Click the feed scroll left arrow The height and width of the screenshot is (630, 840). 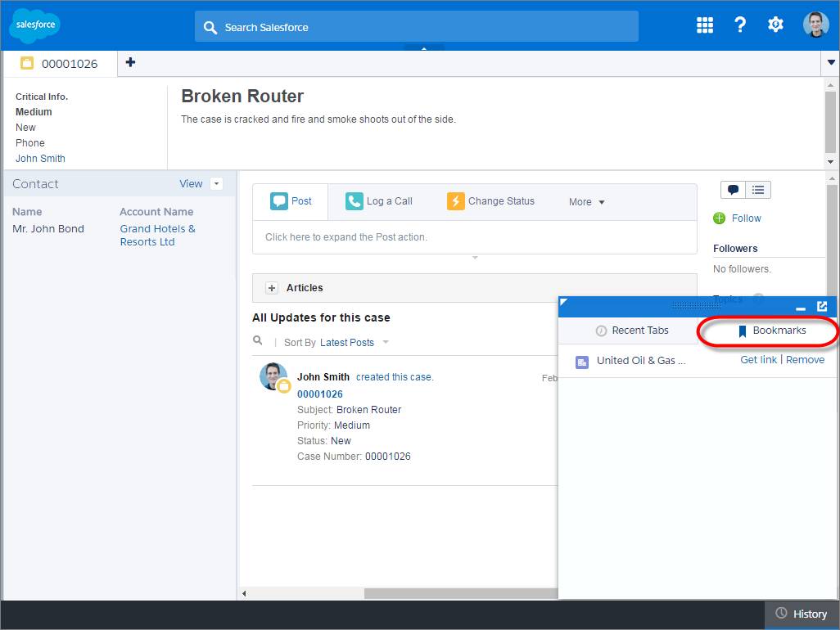[x=244, y=593]
